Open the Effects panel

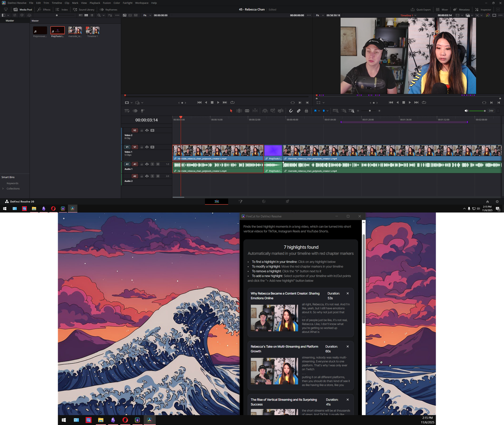(x=44, y=10)
